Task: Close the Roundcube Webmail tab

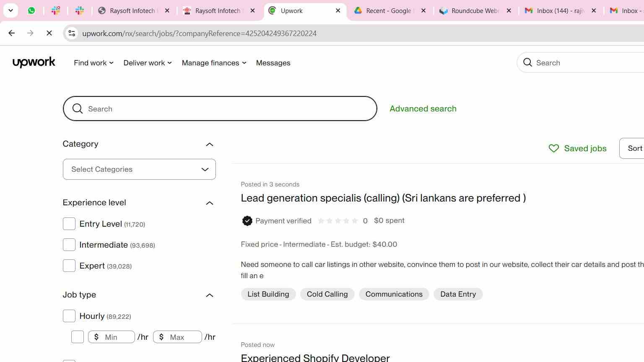Action: [x=509, y=11]
